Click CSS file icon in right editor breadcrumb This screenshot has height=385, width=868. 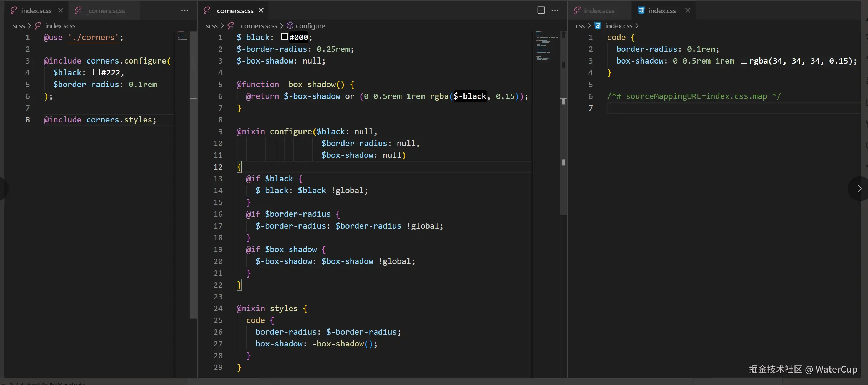(598, 26)
